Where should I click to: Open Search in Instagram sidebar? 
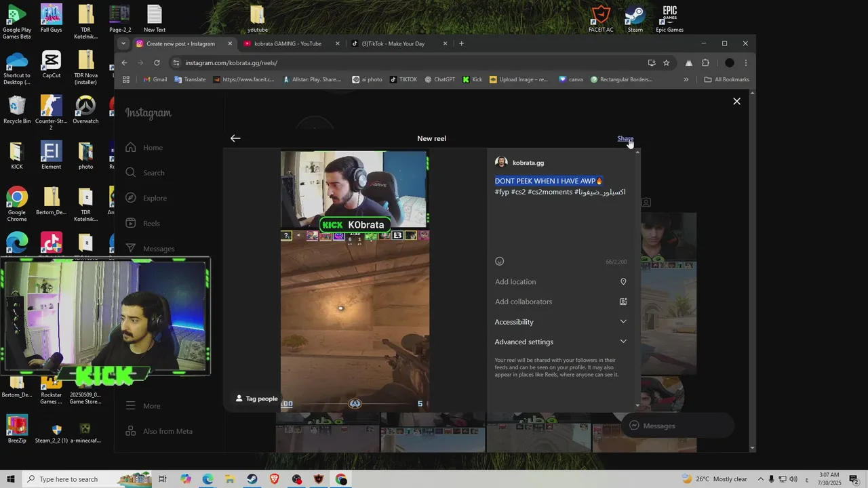[144, 173]
